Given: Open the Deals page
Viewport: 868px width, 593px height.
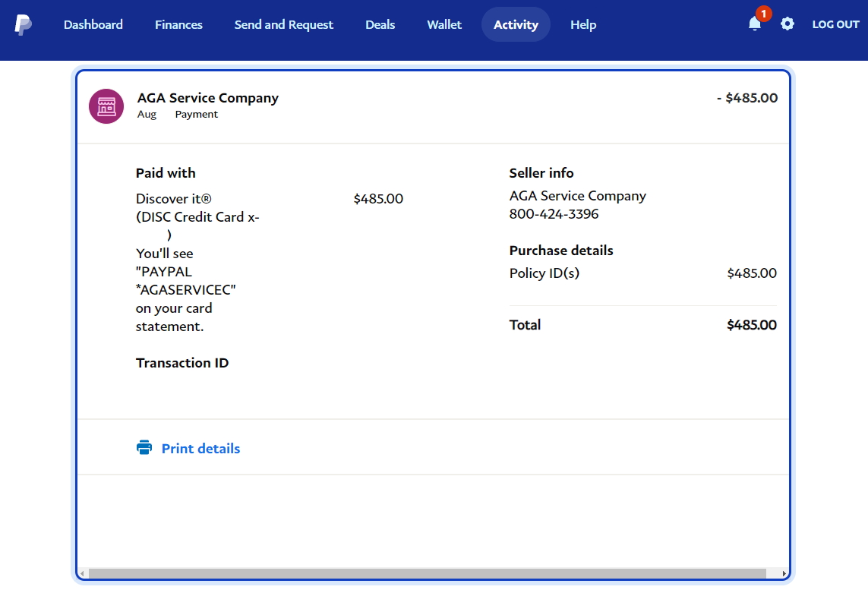Looking at the screenshot, I should pos(380,24).
